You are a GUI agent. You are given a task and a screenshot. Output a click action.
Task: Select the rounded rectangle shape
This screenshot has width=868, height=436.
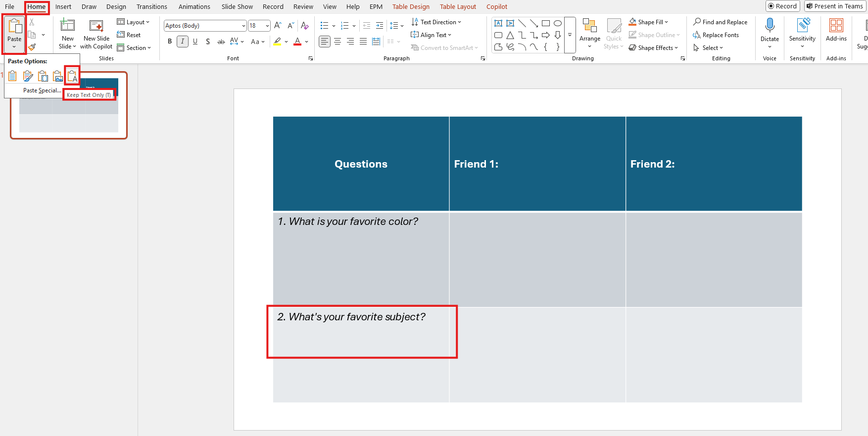[498, 35]
